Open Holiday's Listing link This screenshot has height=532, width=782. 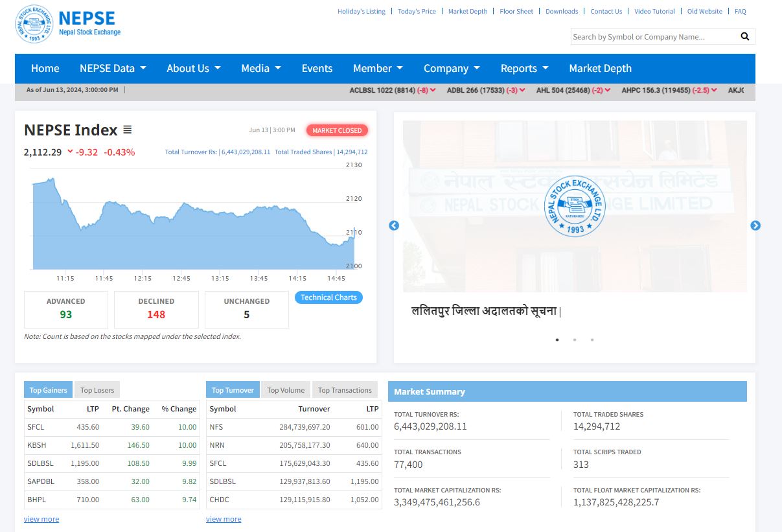362,11
